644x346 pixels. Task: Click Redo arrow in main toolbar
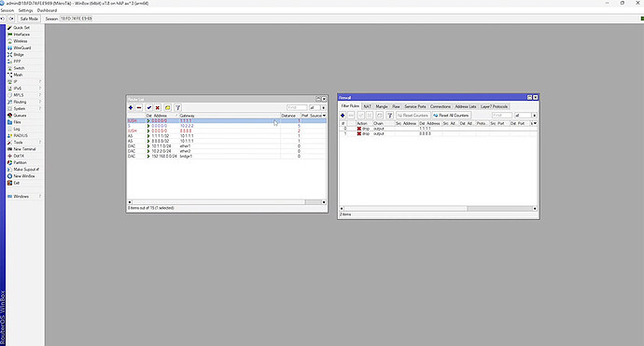11,19
